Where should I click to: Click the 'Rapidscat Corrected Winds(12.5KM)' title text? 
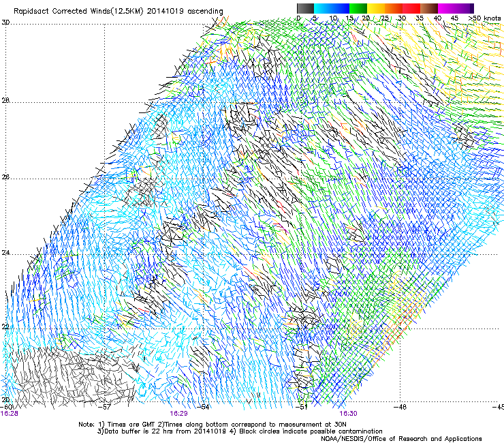point(79,12)
